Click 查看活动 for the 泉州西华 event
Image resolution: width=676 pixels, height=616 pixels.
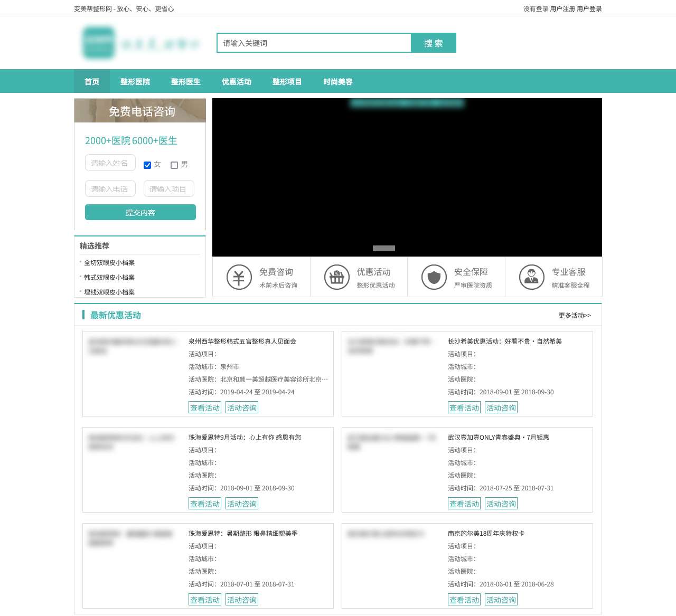tap(205, 407)
